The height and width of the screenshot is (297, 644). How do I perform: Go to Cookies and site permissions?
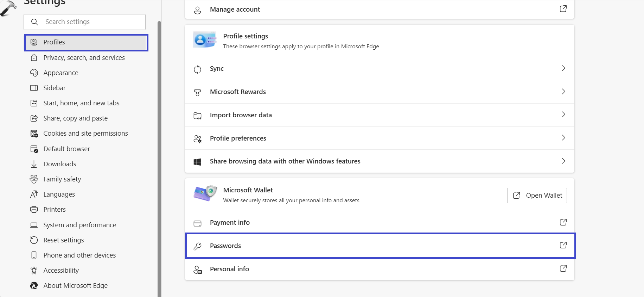tap(85, 133)
